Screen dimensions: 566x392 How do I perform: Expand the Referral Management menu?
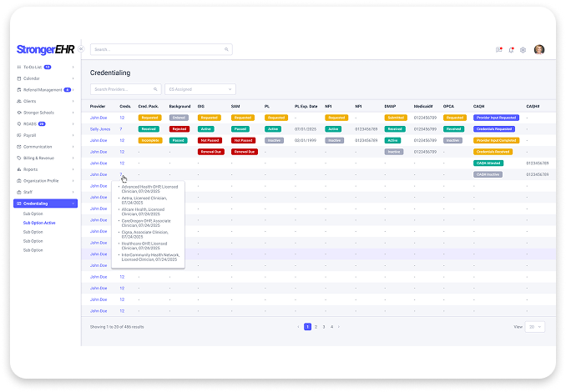tap(74, 89)
